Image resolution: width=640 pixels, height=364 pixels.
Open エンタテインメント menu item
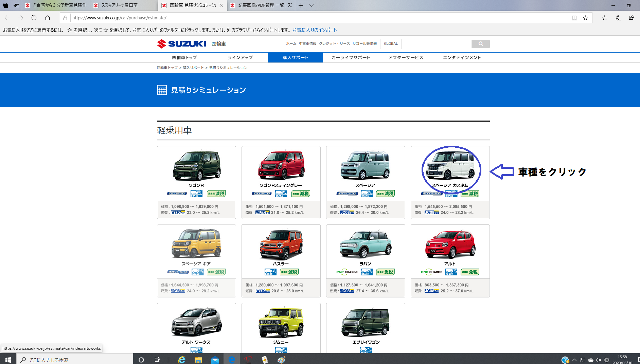click(462, 58)
